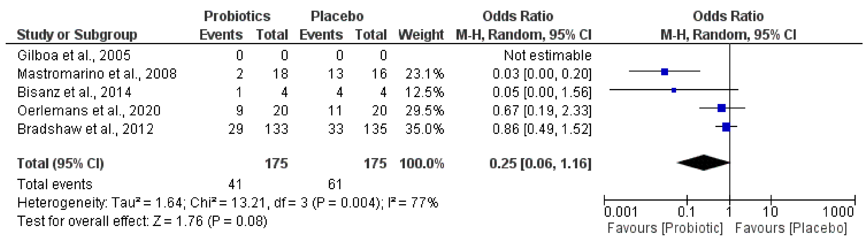Click the black pooled-effect diamond

(x=704, y=163)
